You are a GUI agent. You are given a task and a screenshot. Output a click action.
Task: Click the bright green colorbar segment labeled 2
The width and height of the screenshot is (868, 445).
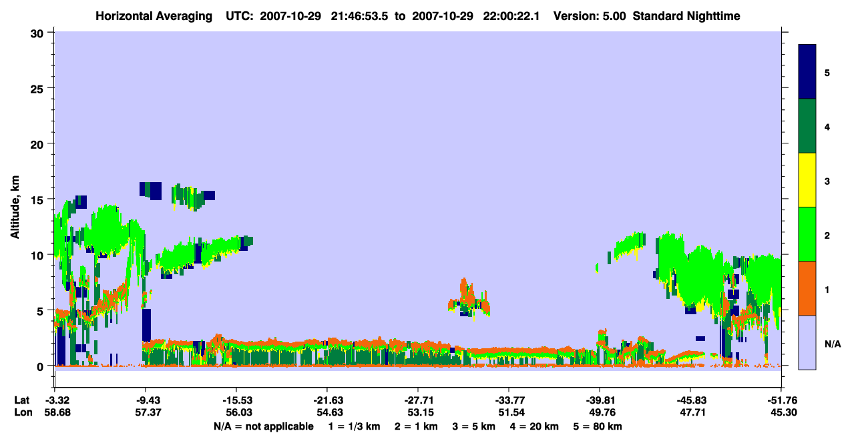coord(807,234)
